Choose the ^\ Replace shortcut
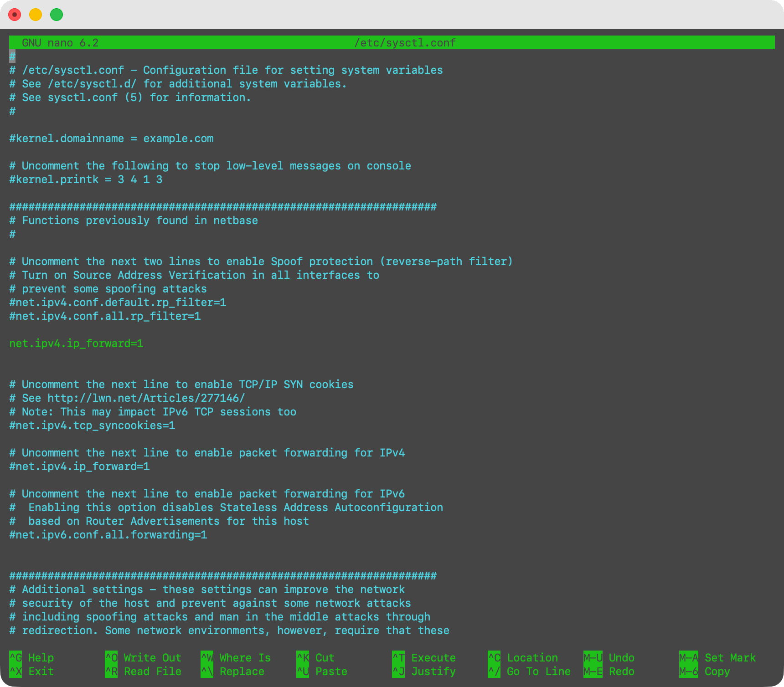 tap(232, 671)
